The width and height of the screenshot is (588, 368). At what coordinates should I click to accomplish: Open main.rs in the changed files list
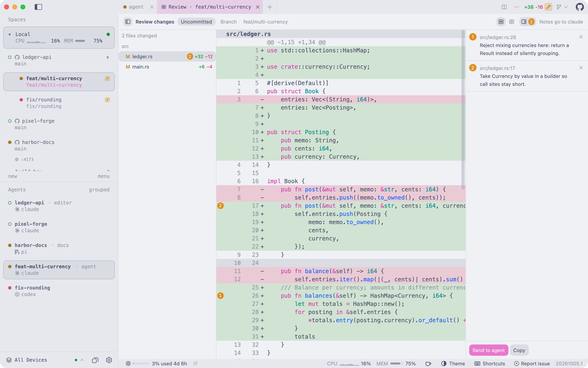coord(167,67)
